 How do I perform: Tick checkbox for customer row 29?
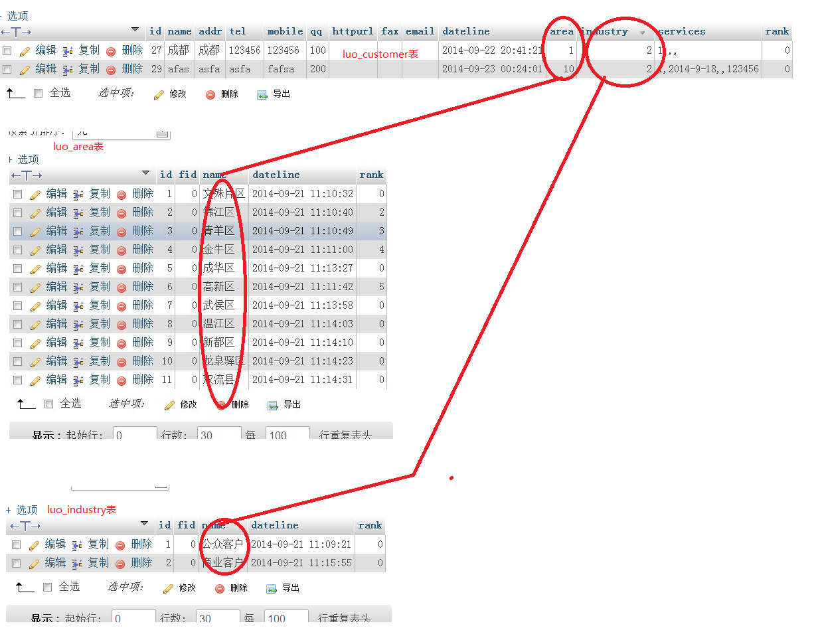click(7, 70)
